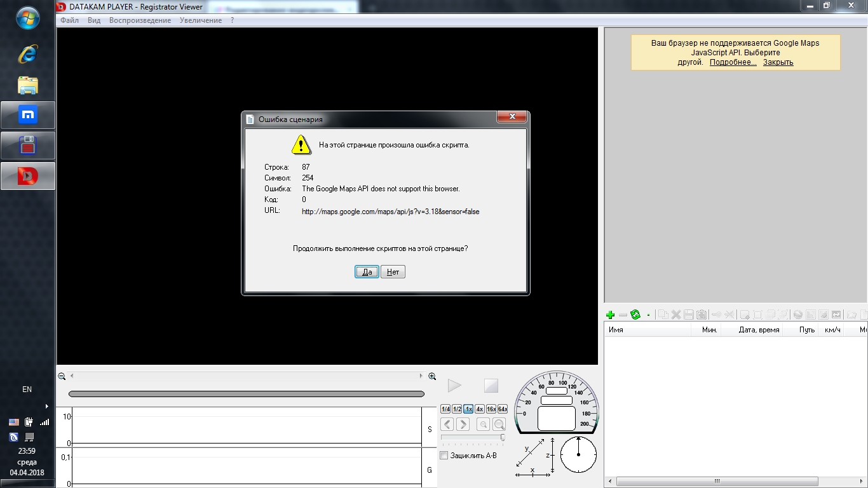This screenshot has height=488, width=868.
Task: Click the green refresh icon in file toolbar
Action: point(635,315)
